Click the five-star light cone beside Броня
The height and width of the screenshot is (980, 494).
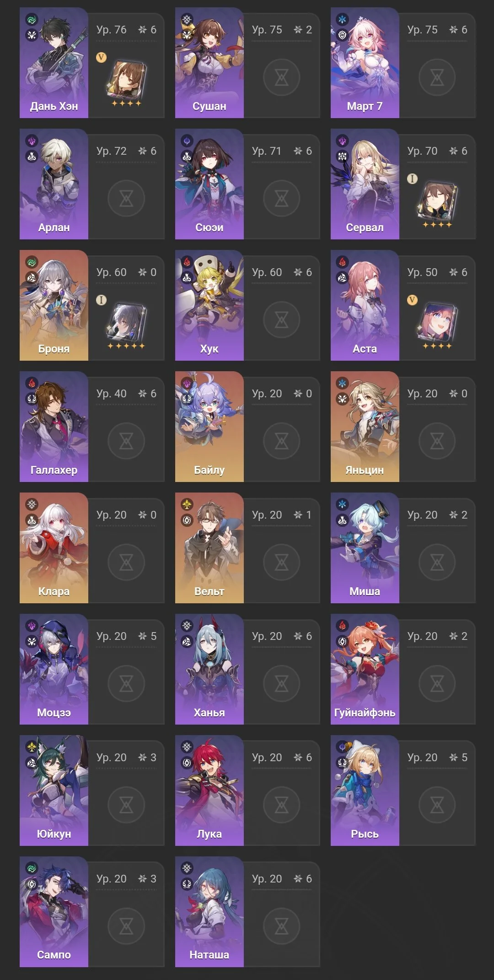pos(126,322)
